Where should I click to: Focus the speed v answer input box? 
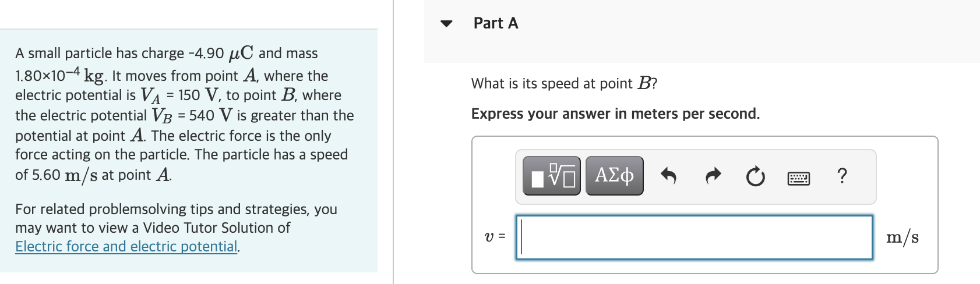click(694, 237)
